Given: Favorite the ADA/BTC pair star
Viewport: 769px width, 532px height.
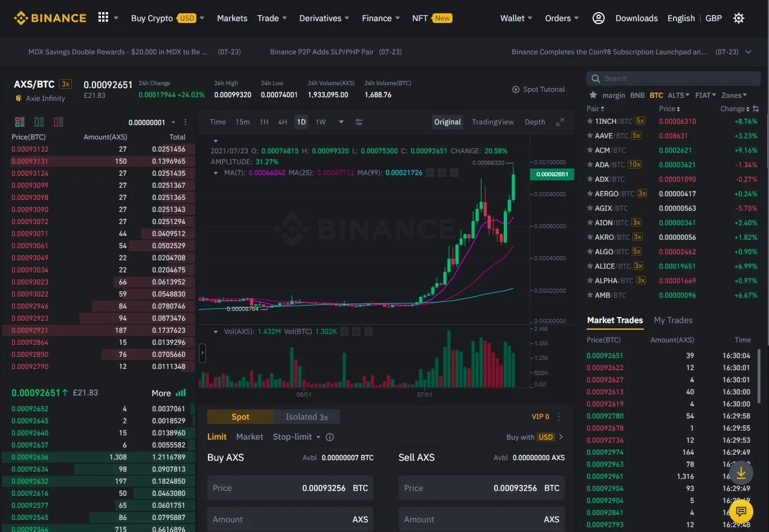Looking at the screenshot, I should 590,165.
